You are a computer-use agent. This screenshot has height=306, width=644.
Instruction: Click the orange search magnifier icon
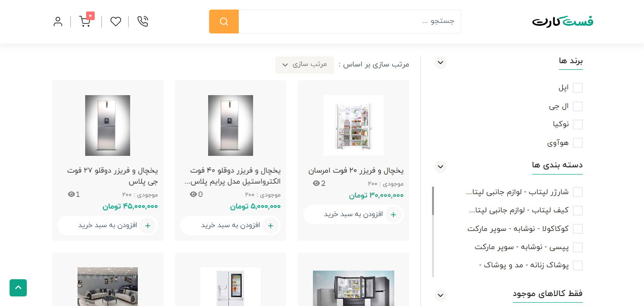(223, 22)
